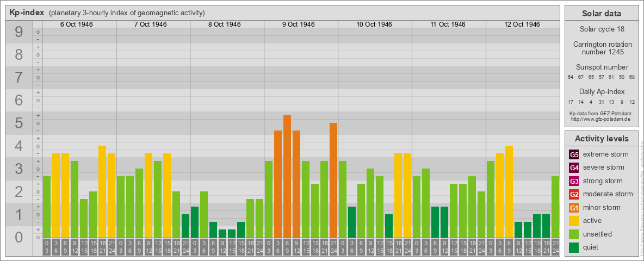
Task: Click the '11 Oct 1946' date header
Action: [448, 24]
